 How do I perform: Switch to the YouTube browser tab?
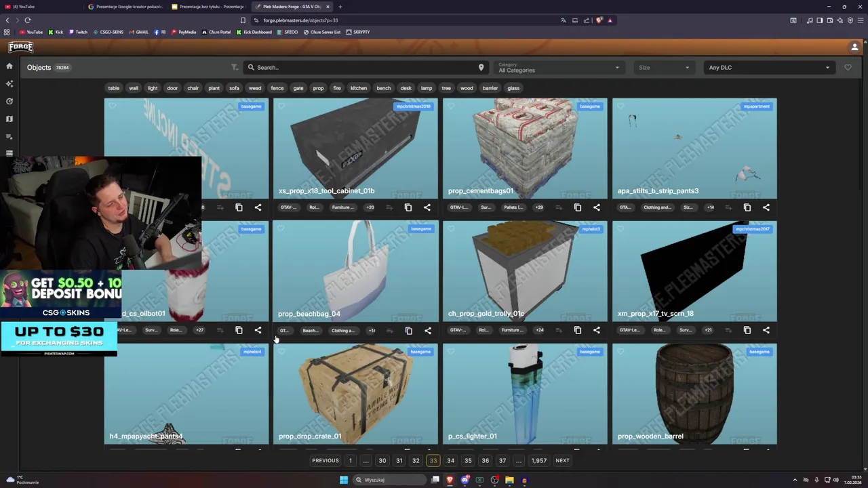pyautogui.click(x=41, y=7)
